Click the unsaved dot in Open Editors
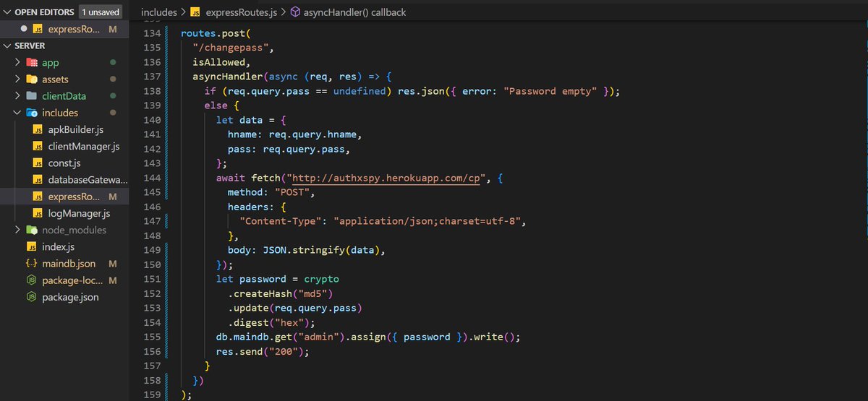 click(x=24, y=29)
